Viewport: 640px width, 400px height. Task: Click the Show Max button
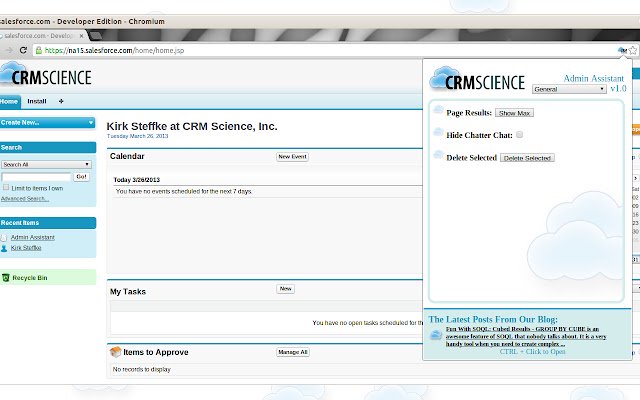[514, 113]
